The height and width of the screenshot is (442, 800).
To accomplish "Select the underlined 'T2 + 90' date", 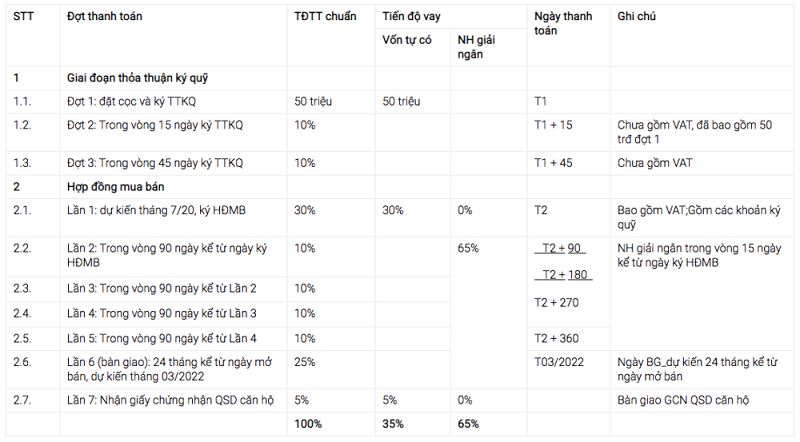I will 563,248.
